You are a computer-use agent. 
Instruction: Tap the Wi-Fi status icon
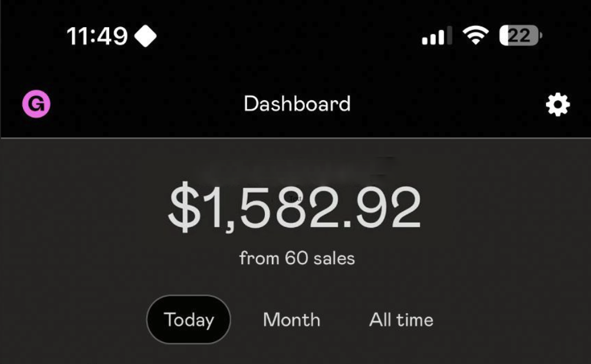click(475, 37)
